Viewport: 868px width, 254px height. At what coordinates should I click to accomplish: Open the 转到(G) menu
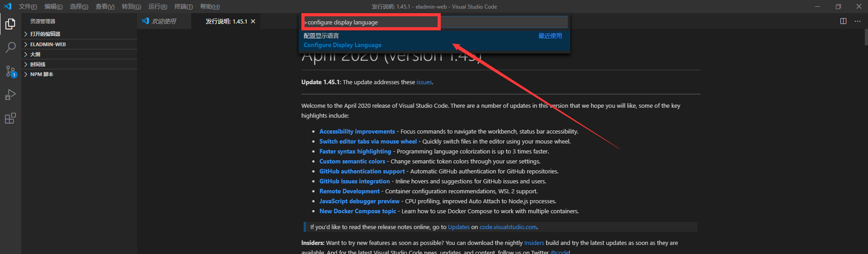point(131,6)
